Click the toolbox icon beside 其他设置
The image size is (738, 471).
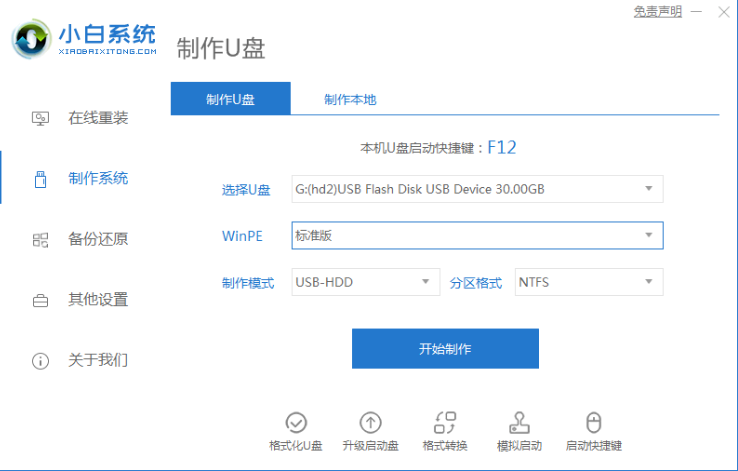pos(40,300)
